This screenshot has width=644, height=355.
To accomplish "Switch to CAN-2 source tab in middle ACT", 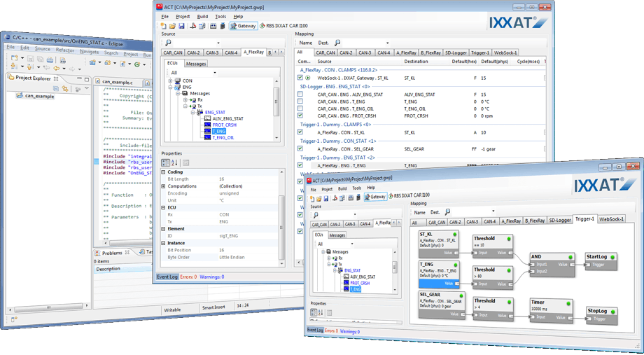I will 194,53.
